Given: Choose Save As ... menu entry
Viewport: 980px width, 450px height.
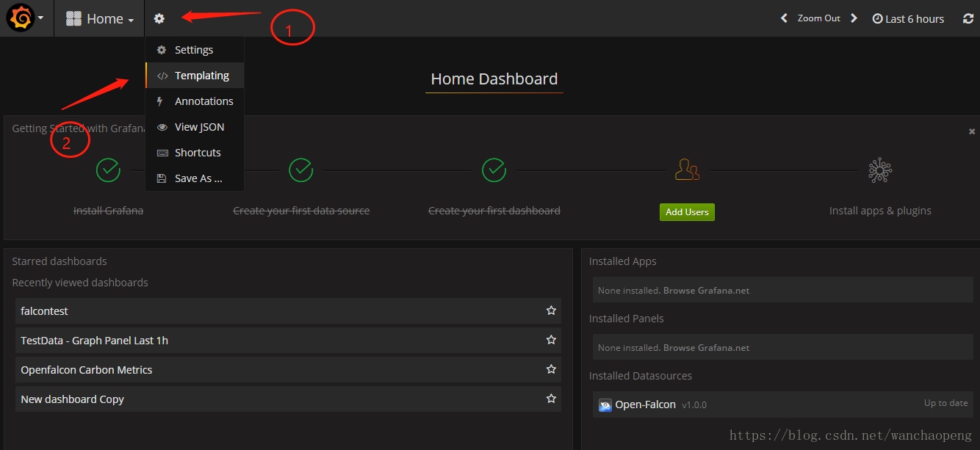Looking at the screenshot, I should coord(195,178).
